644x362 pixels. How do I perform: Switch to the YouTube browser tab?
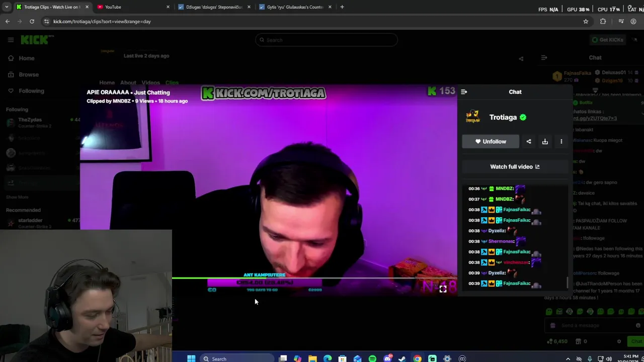tap(132, 7)
